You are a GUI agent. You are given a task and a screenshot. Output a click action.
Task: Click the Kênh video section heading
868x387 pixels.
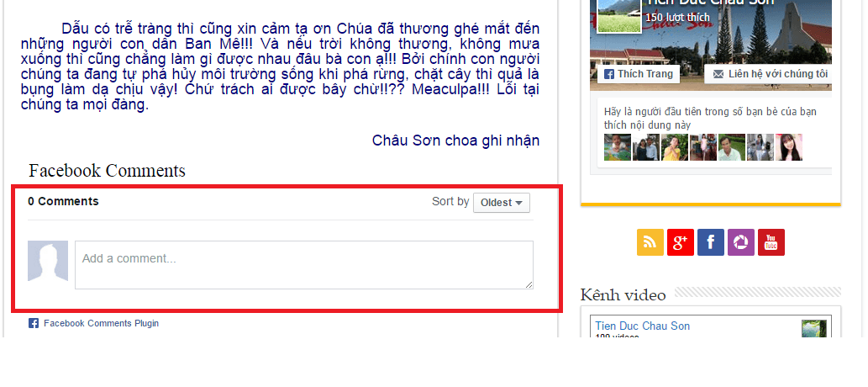pos(623,295)
